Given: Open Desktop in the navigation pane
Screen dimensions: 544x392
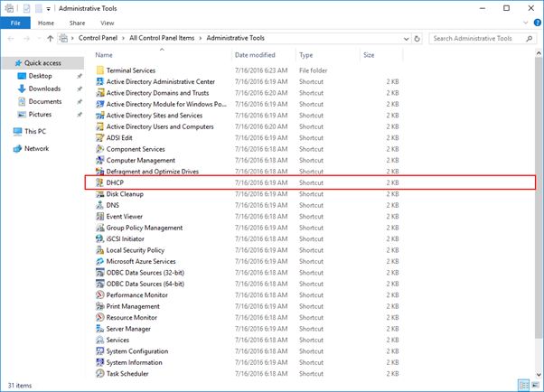Looking at the screenshot, I should pos(41,76).
